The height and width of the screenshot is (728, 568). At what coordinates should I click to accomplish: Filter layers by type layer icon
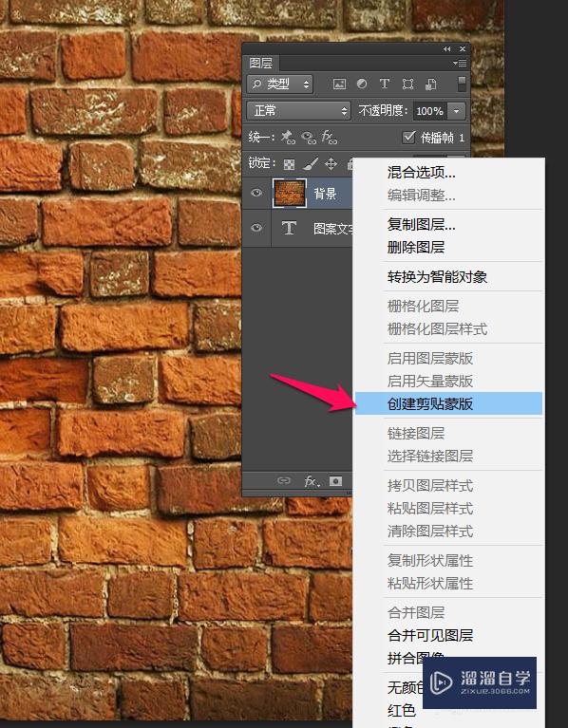click(384, 84)
